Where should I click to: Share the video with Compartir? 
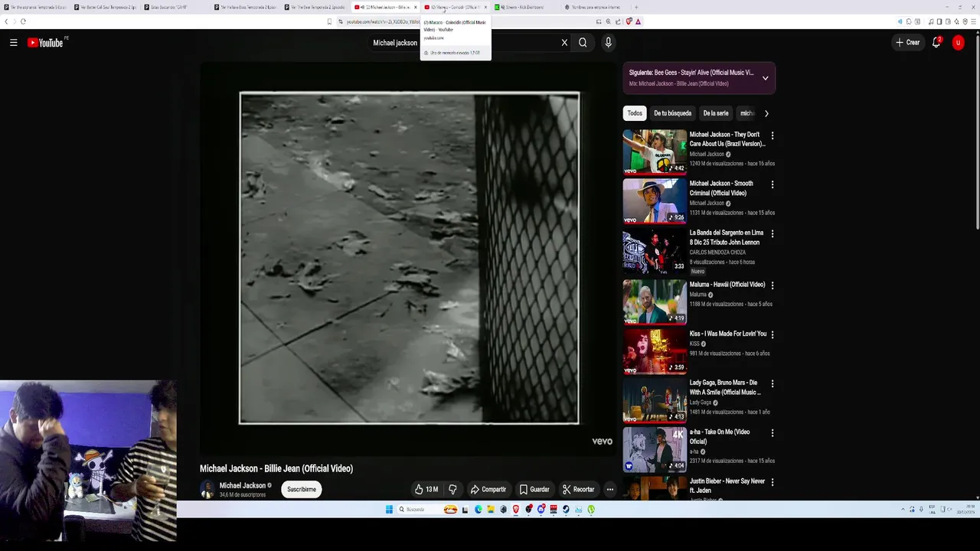click(x=488, y=489)
